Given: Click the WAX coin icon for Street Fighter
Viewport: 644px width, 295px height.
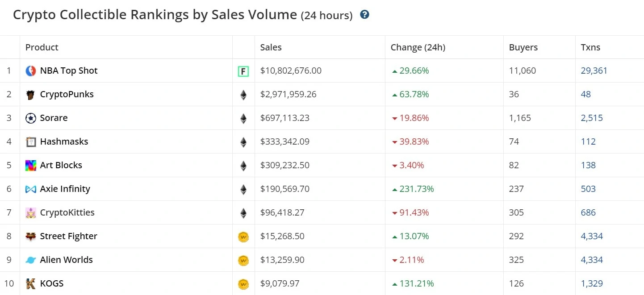Looking at the screenshot, I should point(243,237).
